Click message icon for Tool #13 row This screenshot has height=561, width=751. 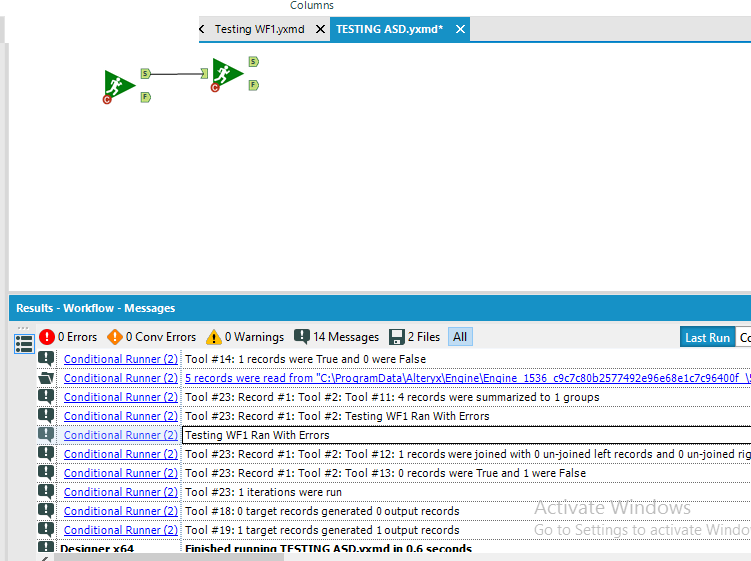click(46, 472)
